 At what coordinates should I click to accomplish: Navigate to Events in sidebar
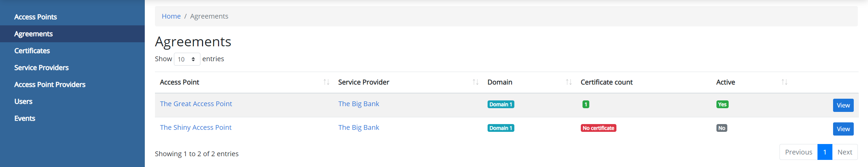tap(25, 118)
